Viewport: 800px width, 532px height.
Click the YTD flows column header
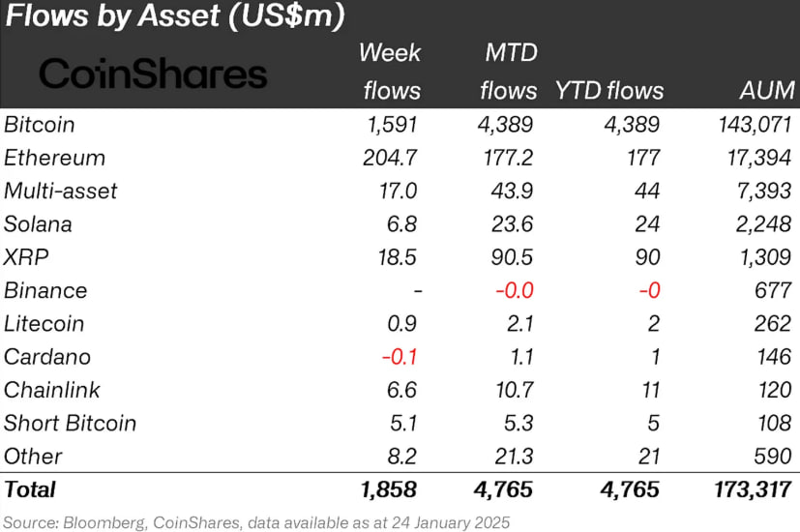[609, 91]
